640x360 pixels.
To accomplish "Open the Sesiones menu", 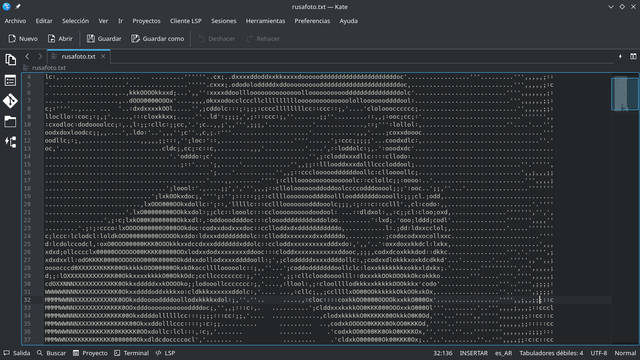I will coord(224,21).
